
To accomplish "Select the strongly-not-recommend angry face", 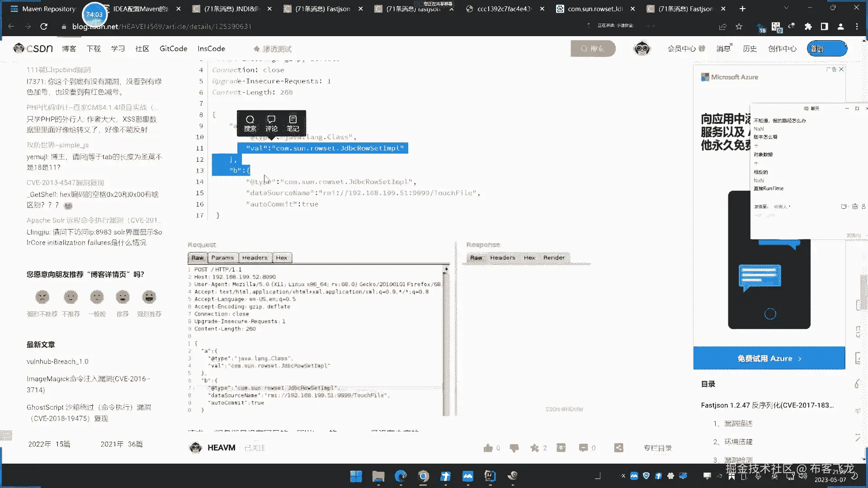I will 42,297.
